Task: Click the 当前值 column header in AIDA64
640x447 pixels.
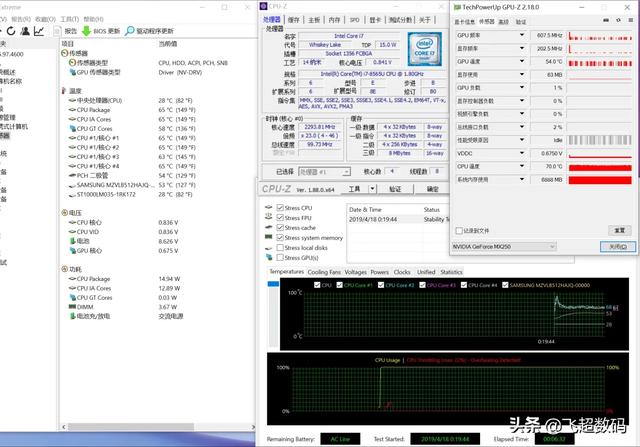Action: pos(168,44)
